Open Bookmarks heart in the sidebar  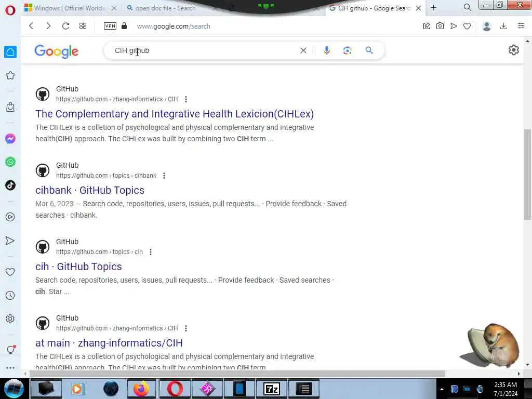click(x=10, y=272)
